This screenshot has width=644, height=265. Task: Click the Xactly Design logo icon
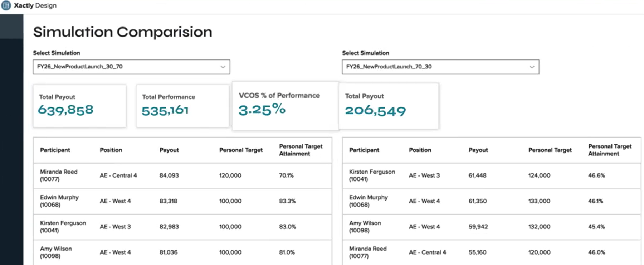6,5
